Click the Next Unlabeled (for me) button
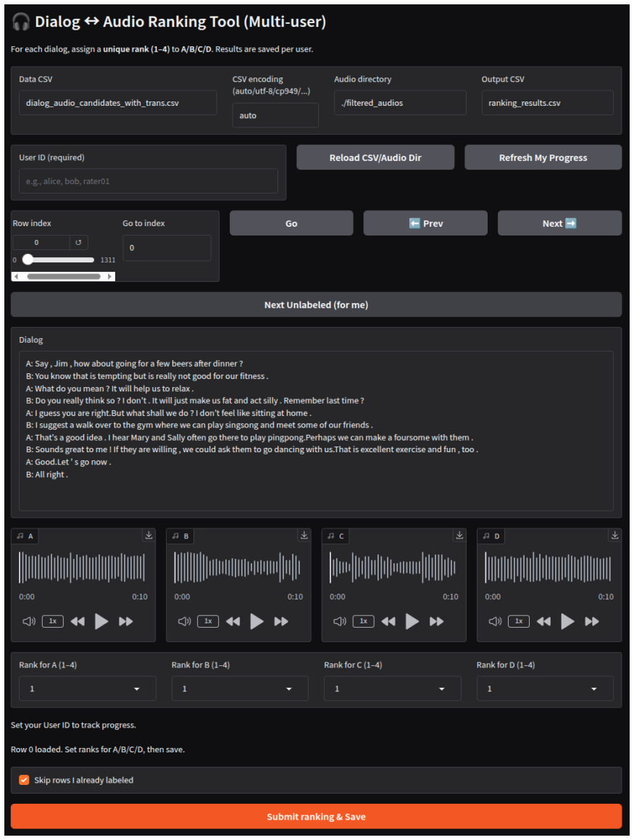Viewport: 634px width, 840px height. tap(316, 305)
